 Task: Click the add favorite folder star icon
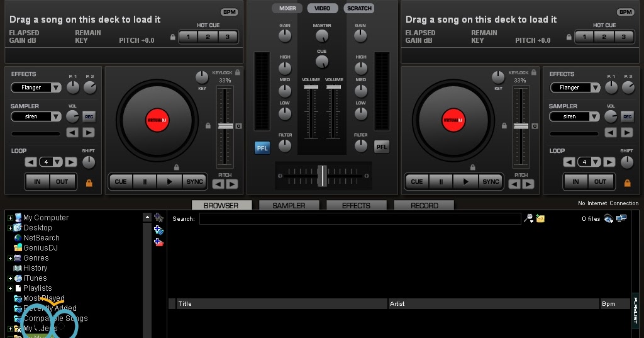(158, 218)
